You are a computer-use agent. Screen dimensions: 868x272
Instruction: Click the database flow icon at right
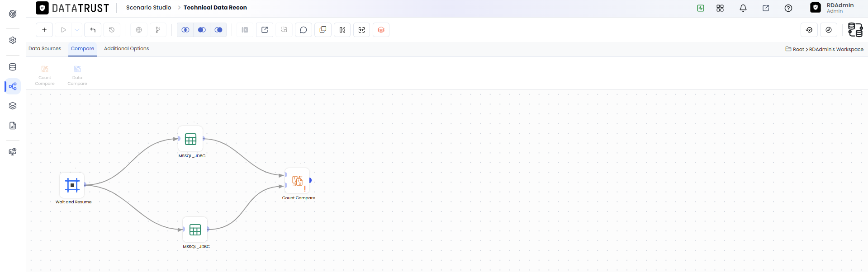tap(855, 30)
